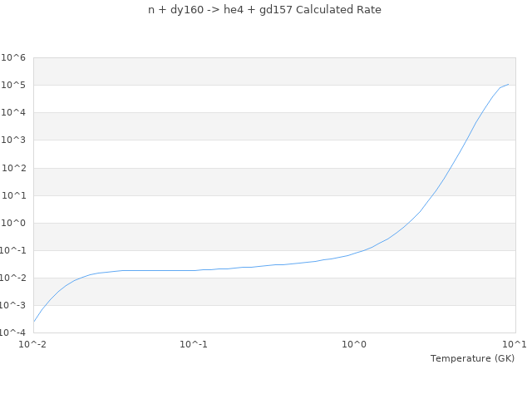The image size is (532, 399).
Task: Click the curve's top-right end point
Action: [x=508, y=84]
